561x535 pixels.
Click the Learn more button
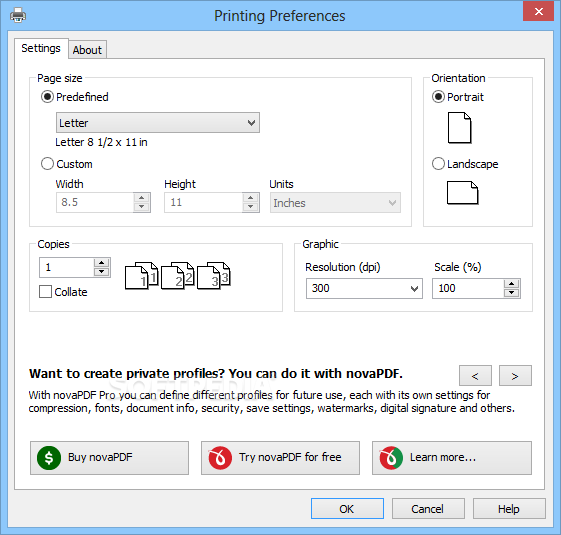pyautogui.click(x=452, y=458)
